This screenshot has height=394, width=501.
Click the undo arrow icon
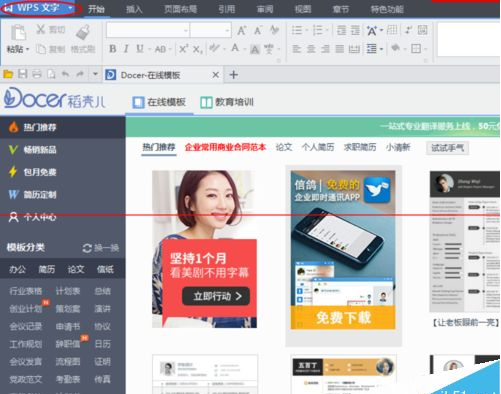click(x=65, y=74)
